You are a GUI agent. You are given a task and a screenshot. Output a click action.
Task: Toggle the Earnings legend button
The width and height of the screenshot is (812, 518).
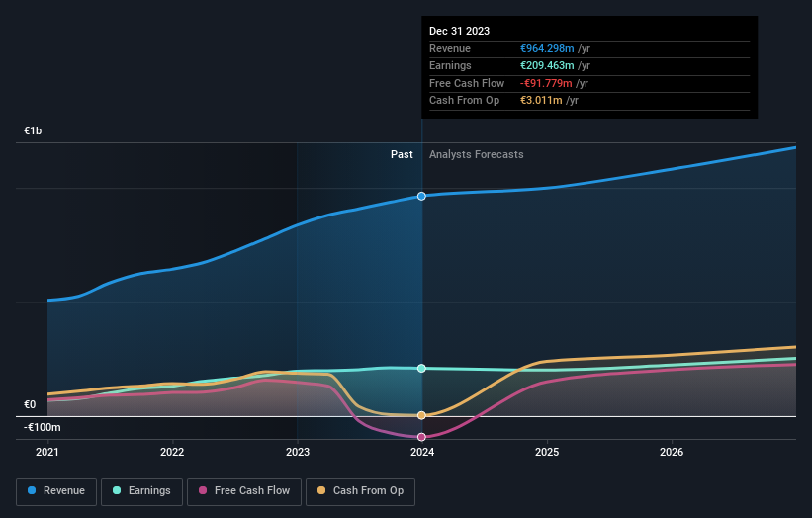pyautogui.click(x=141, y=491)
